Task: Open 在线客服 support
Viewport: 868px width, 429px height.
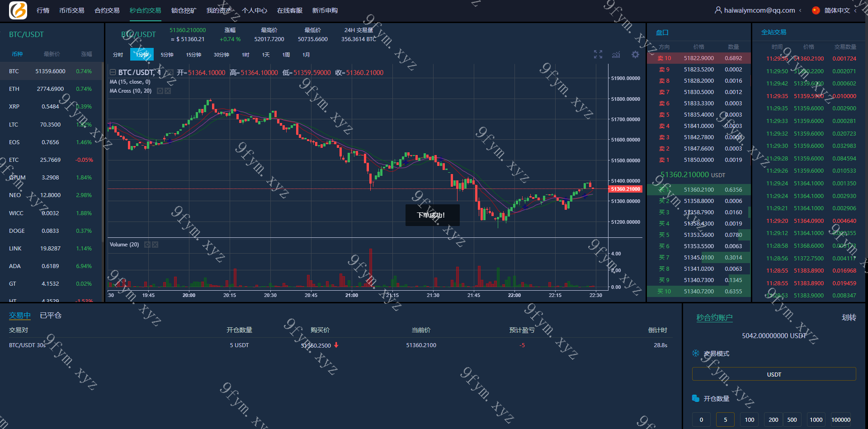Action: point(290,10)
